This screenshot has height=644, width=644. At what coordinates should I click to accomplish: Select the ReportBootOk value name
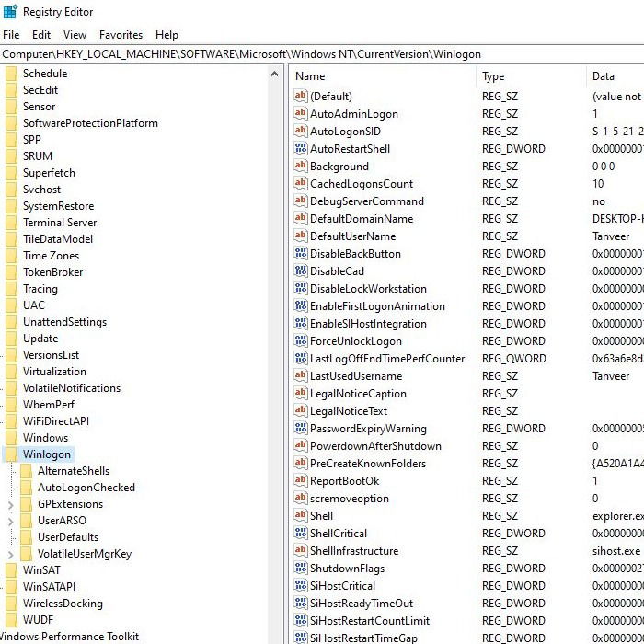coord(345,481)
